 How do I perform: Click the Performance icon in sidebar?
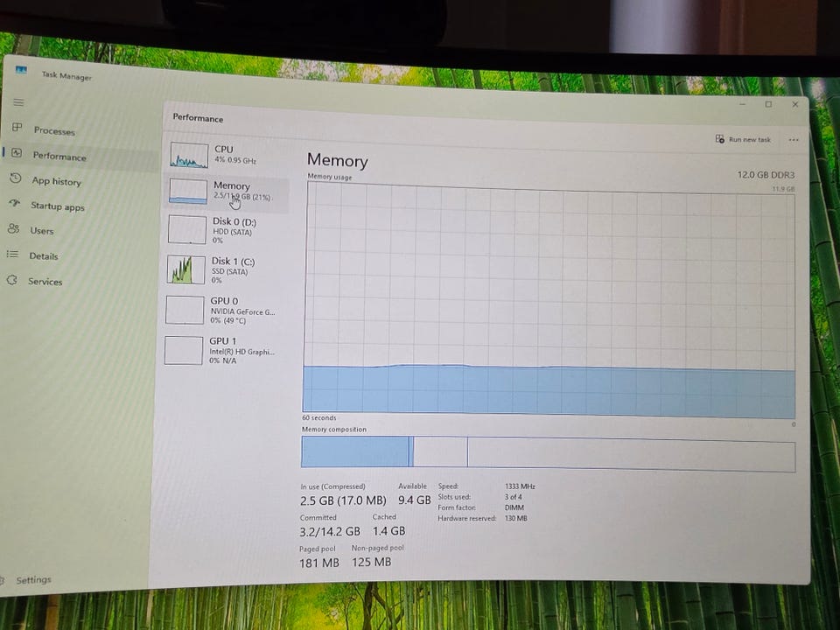[x=17, y=153]
